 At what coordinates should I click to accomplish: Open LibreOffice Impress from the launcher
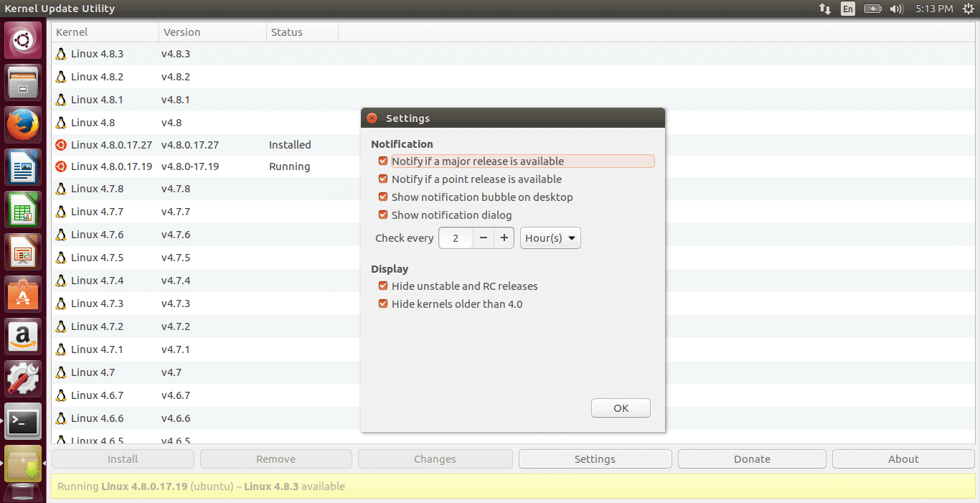click(24, 252)
